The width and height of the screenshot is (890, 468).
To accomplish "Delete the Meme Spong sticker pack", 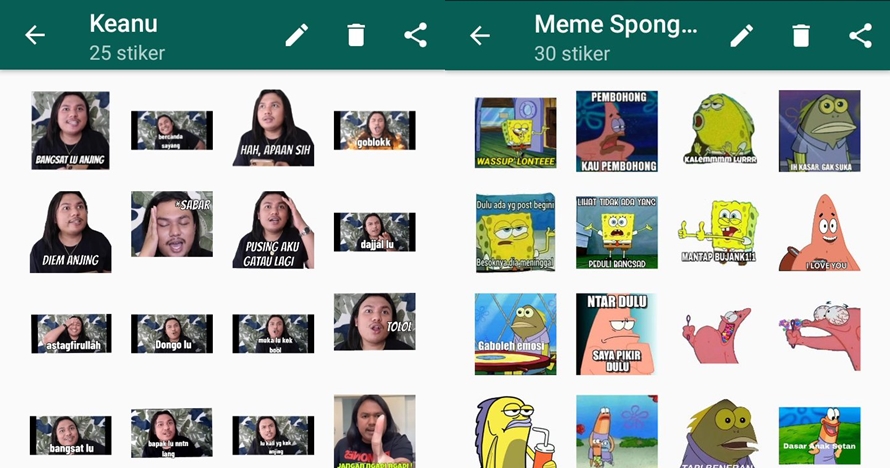I will click(x=801, y=36).
